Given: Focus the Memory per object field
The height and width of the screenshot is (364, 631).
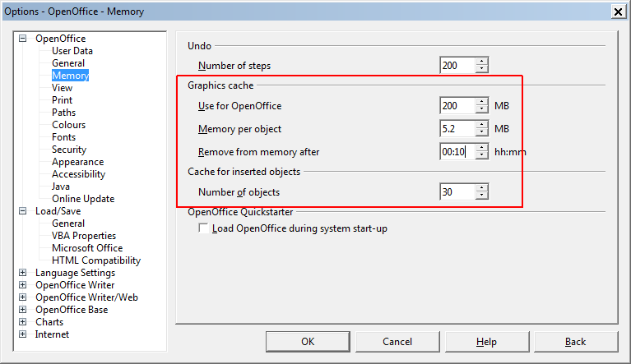Looking at the screenshot, I should [x=458, y=129].
